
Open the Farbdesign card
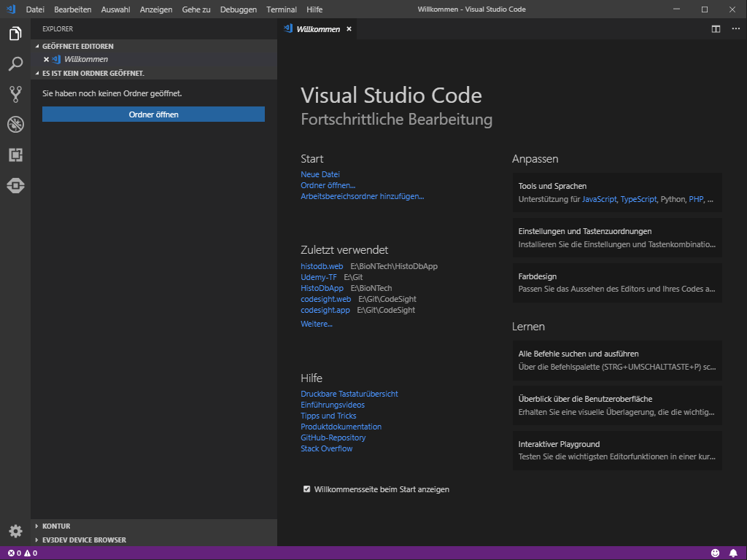coord(617,282)
